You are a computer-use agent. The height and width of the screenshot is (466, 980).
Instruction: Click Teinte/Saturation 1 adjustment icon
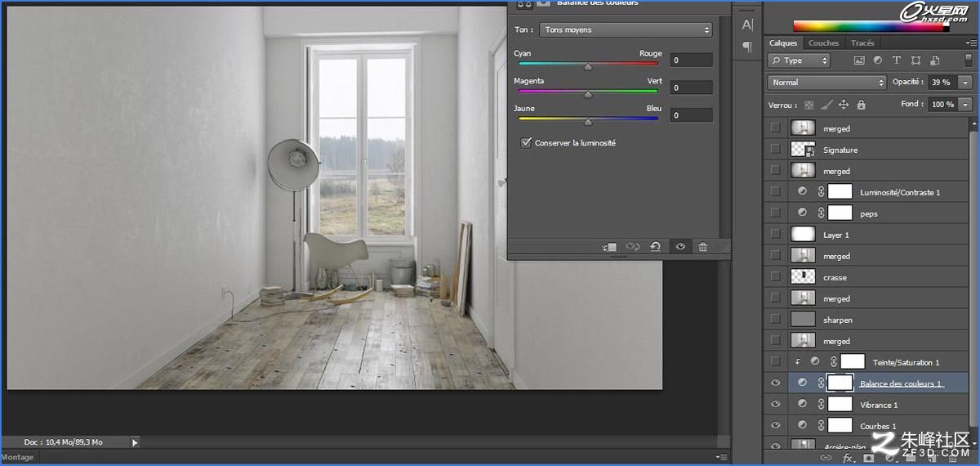point(814,361)
